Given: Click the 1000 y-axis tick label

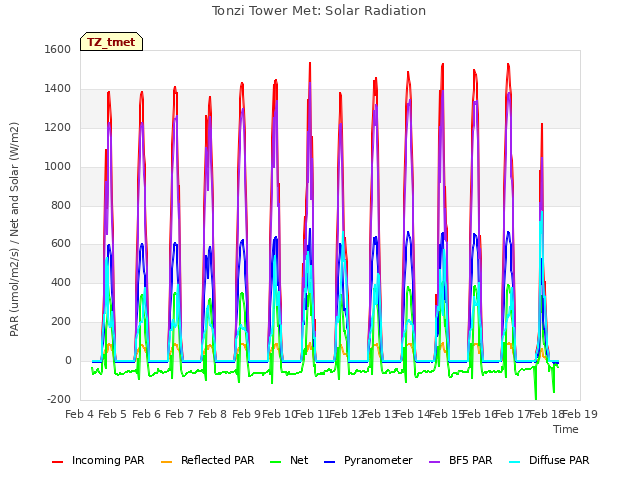Looking at the screenshot, I should pos(58,166).
